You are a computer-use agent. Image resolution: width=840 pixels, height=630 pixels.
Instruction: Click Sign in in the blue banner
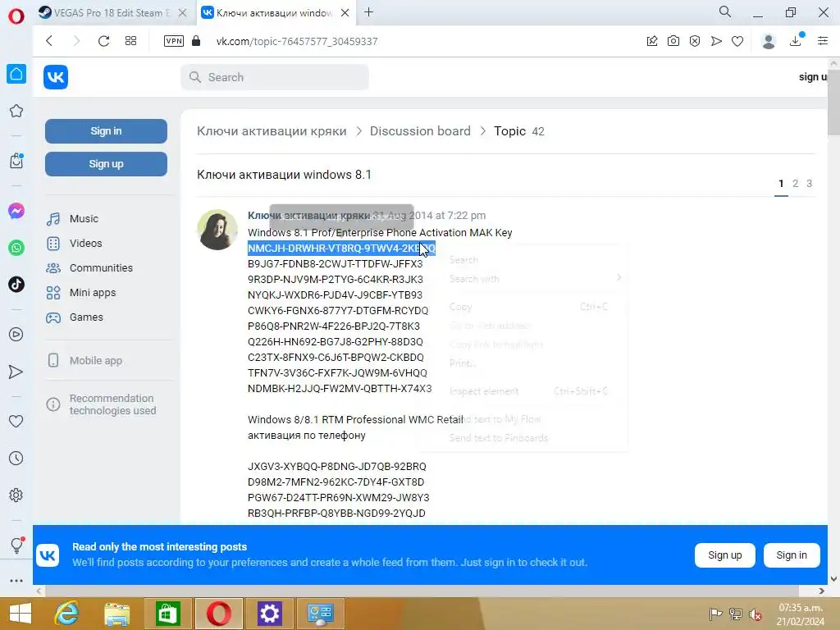tap(792, 555)
